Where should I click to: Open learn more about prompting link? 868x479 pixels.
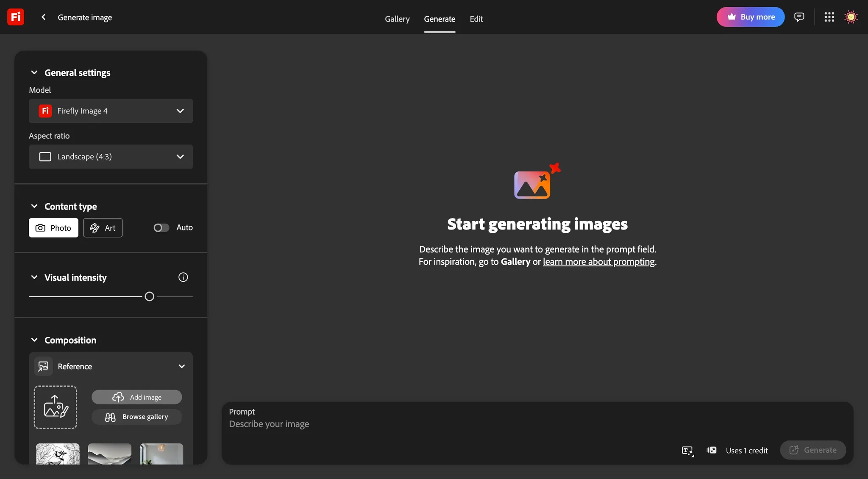click(x=598, y=262)
